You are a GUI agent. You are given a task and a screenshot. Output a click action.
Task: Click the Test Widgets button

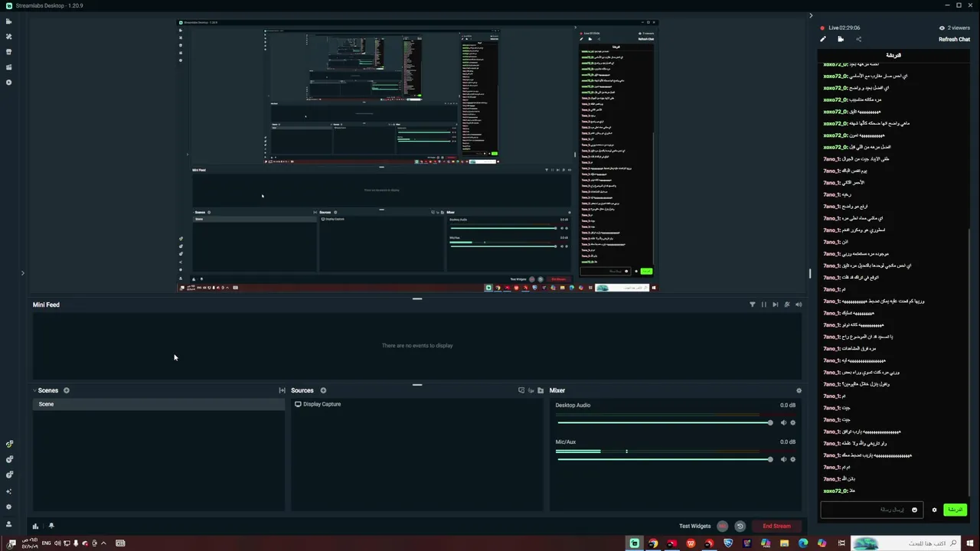coord(695,526)
